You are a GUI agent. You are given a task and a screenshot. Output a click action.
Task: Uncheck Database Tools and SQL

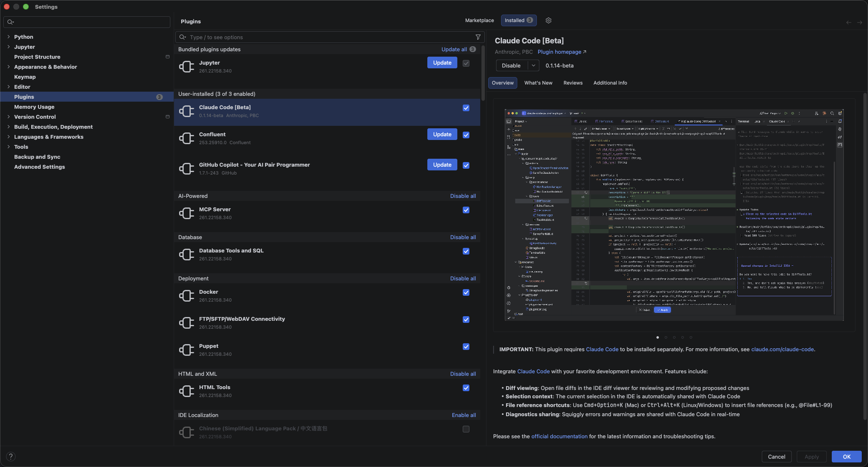click(466, 251)
